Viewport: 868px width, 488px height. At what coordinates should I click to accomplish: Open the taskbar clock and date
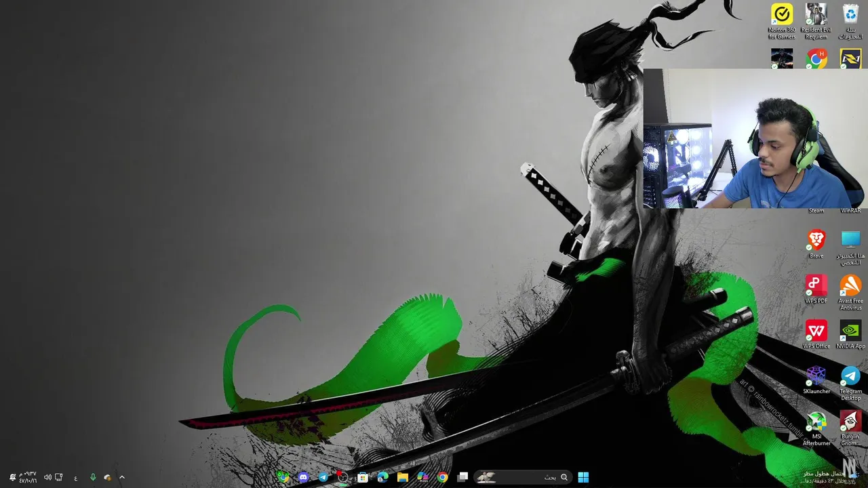(x=28, y=477)
